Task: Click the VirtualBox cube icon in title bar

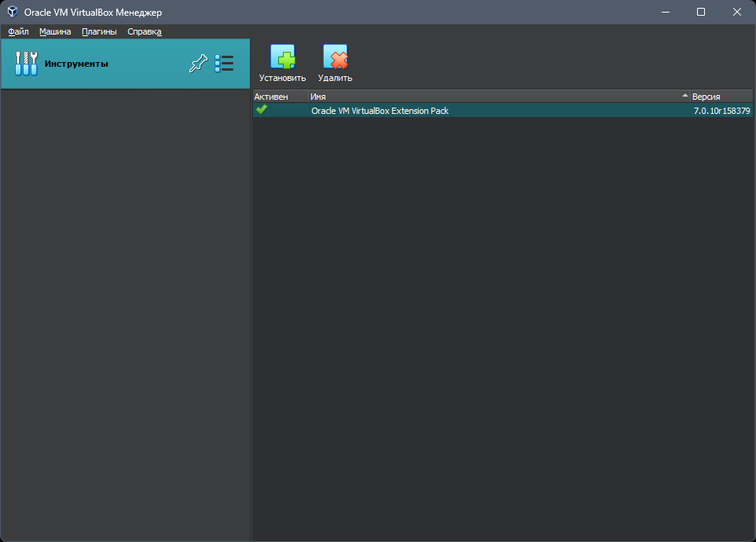Action: click(x=12, y=12)
